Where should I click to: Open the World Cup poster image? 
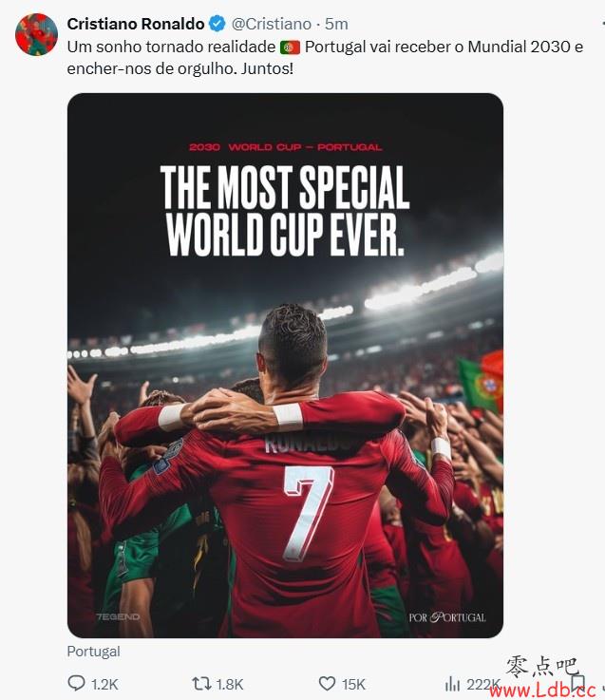(285, 365)
